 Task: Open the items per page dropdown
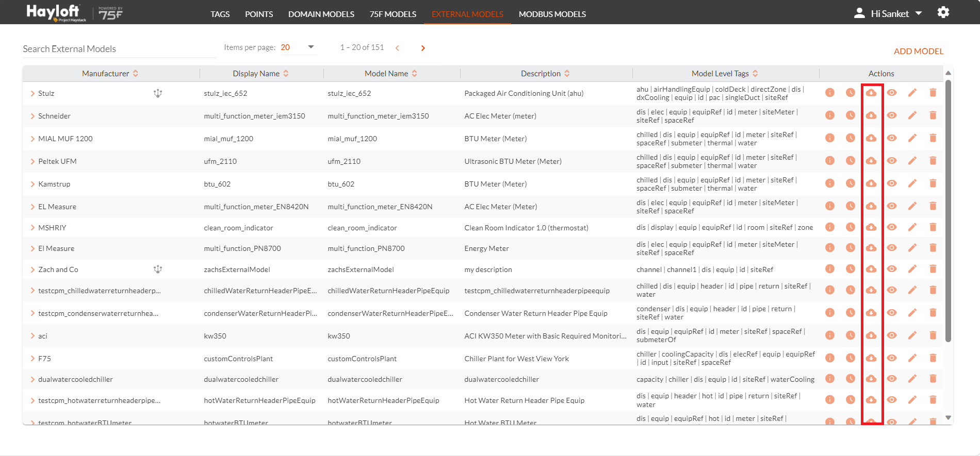[298, 47]
